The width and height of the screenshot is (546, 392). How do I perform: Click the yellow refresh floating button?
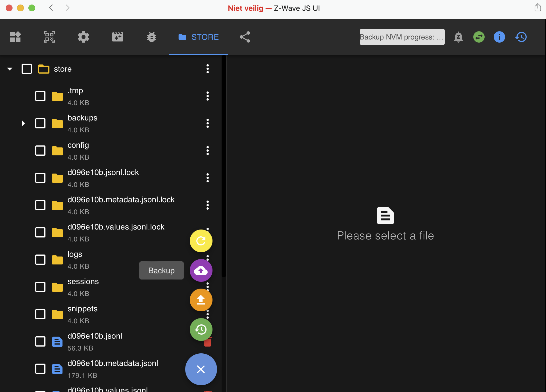[201, 241]
